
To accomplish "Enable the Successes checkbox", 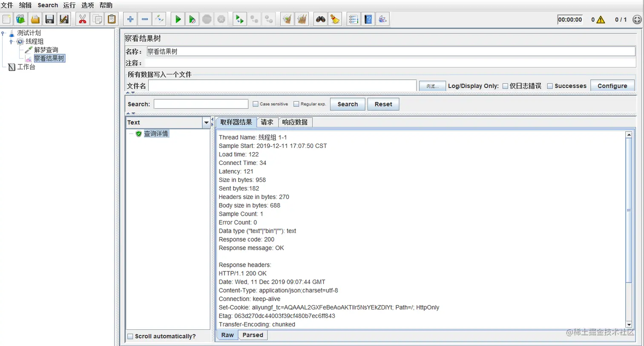I will click(550, 86).
